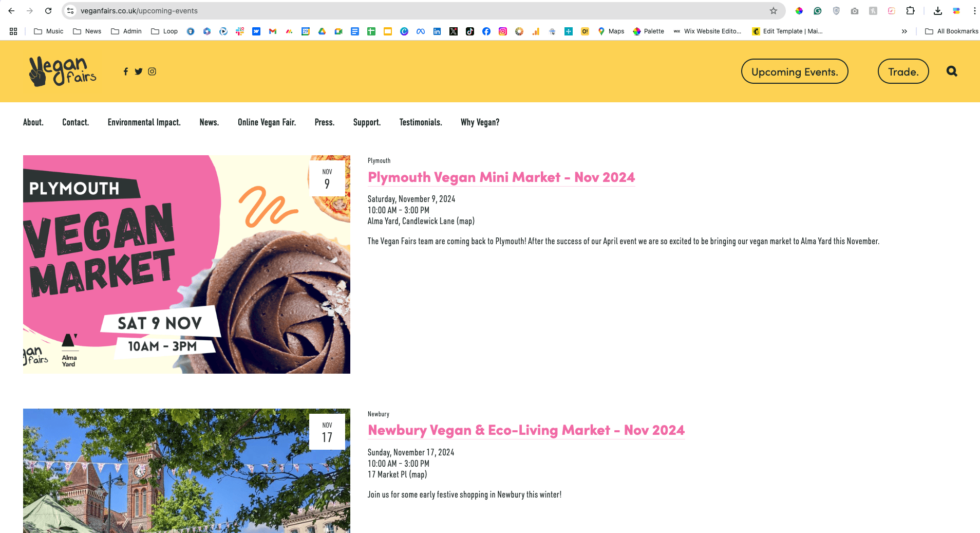
Task: Show hidden bookmarks chevron
Action: click(904, 31)
